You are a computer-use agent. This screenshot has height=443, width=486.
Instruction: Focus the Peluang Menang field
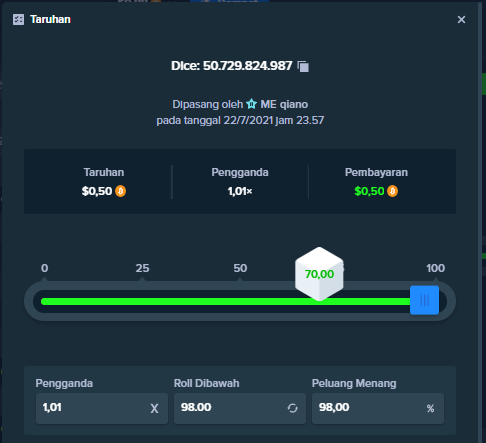click(378, 408)
